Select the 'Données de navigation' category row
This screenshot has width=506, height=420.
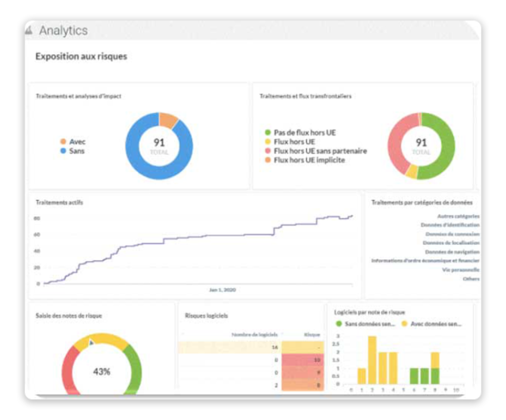[452, 251]
